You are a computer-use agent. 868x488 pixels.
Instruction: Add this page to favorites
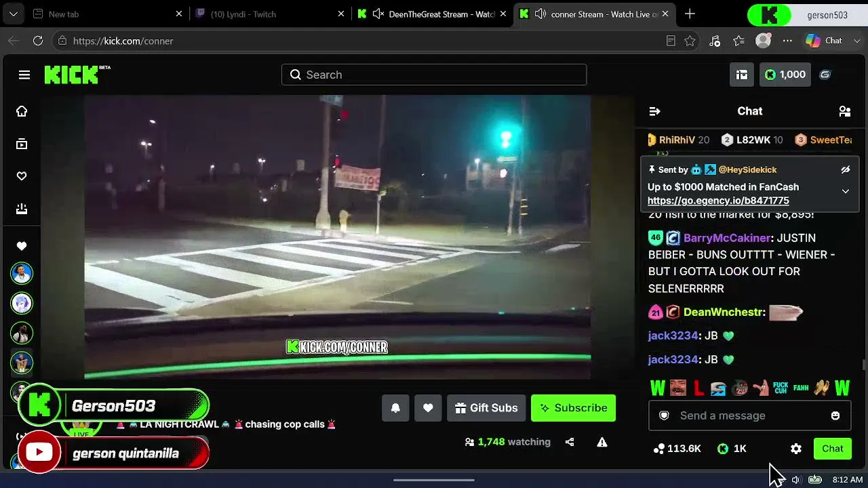[x=690, y=41]
